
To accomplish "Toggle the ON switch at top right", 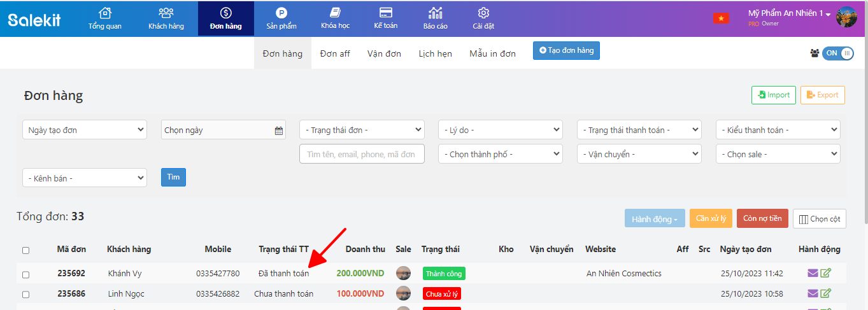I will point(837,53).
